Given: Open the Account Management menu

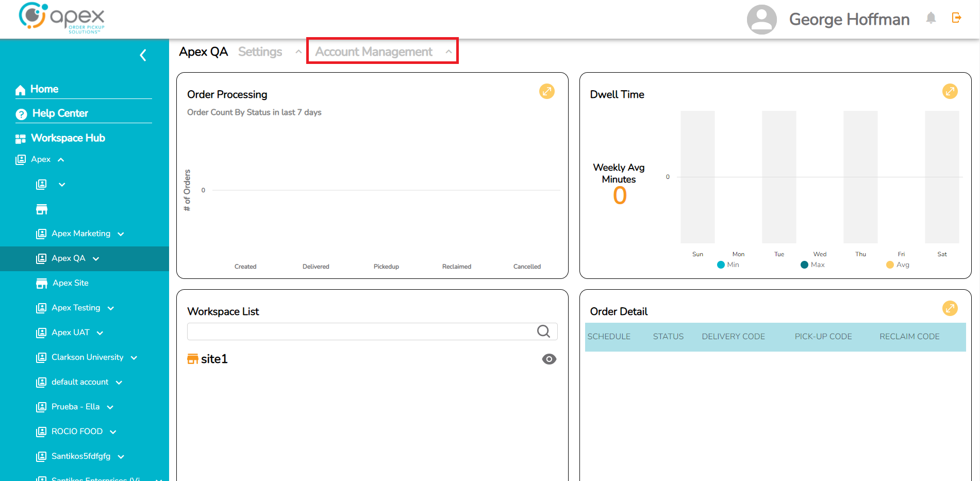Looking at the screenshot, I should tap(382, 52).
